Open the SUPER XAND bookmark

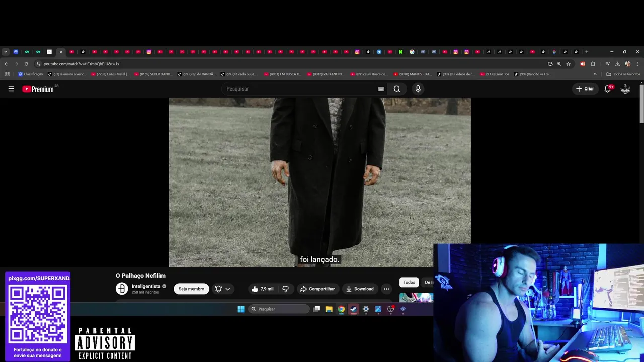pyautogui.click(x=153, y=74)
